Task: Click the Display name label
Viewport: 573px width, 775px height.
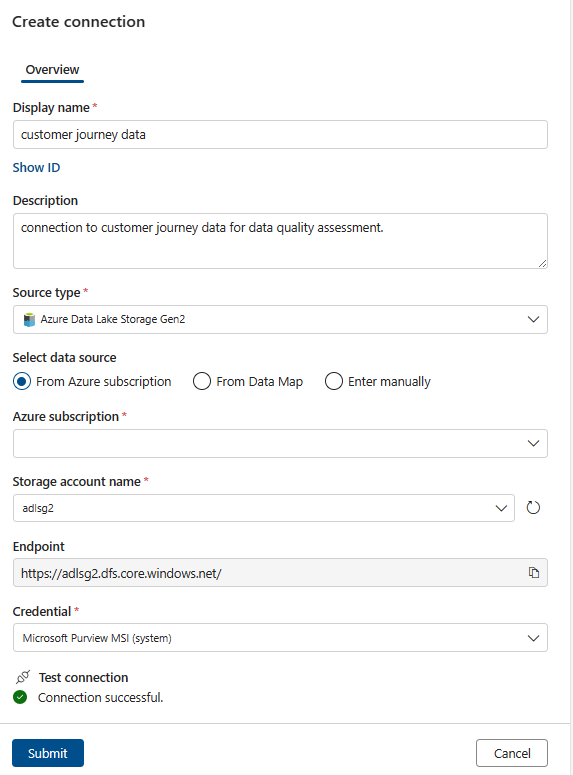Action: pos(51,107)
